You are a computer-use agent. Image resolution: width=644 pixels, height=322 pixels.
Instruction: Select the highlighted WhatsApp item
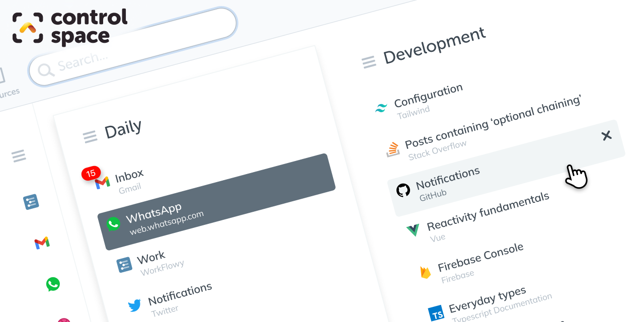pos(216,202)
